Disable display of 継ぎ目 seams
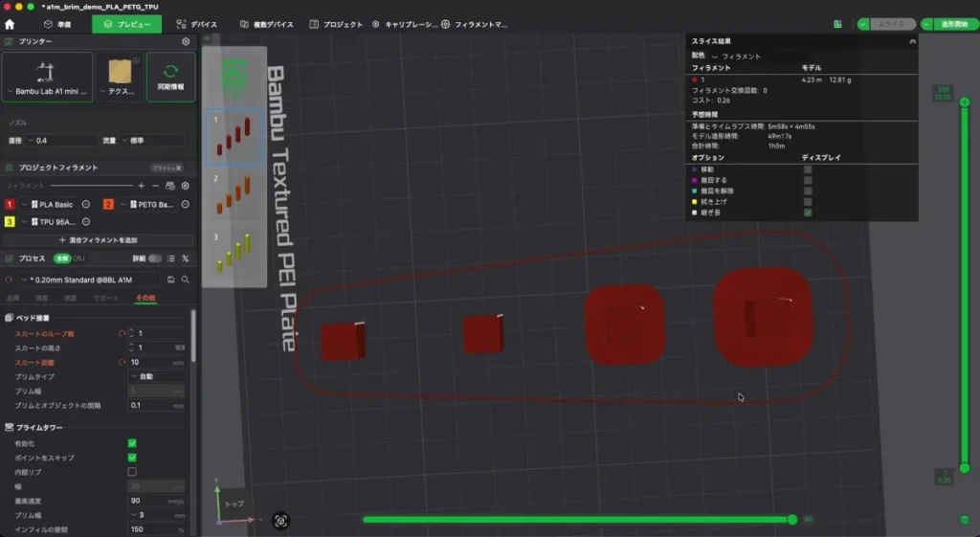The width and height of the screenshot is (980, 537). [808, 213]
